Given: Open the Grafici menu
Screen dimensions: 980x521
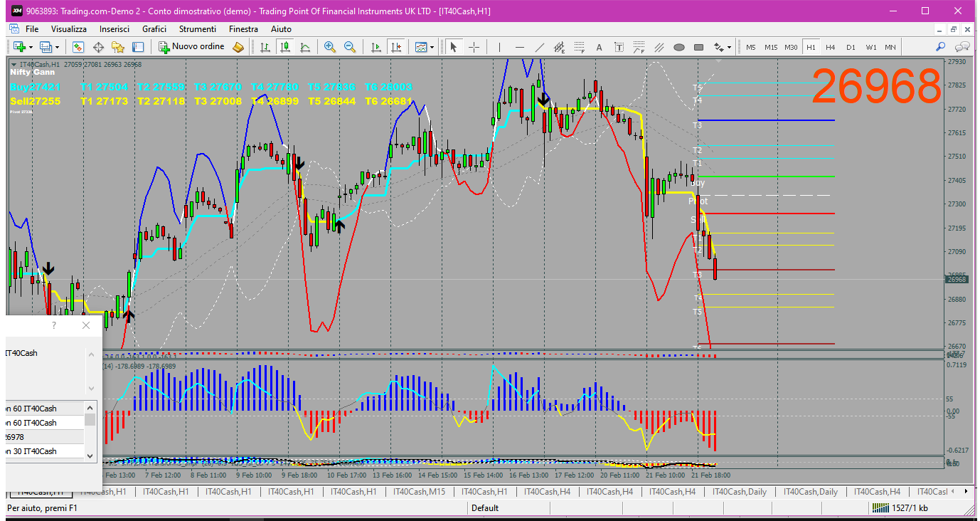Looking at the screenshot, I should point(154,29).
